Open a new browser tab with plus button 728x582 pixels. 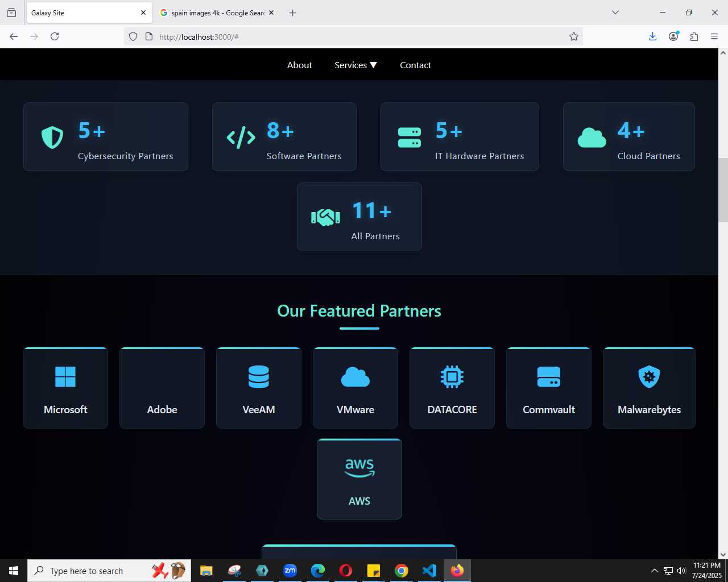point(292,13)
